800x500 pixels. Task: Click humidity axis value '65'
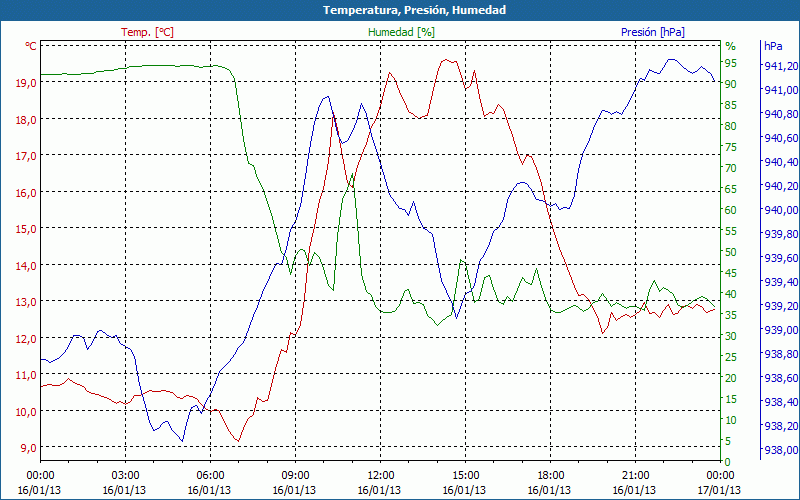coord(731,189)
